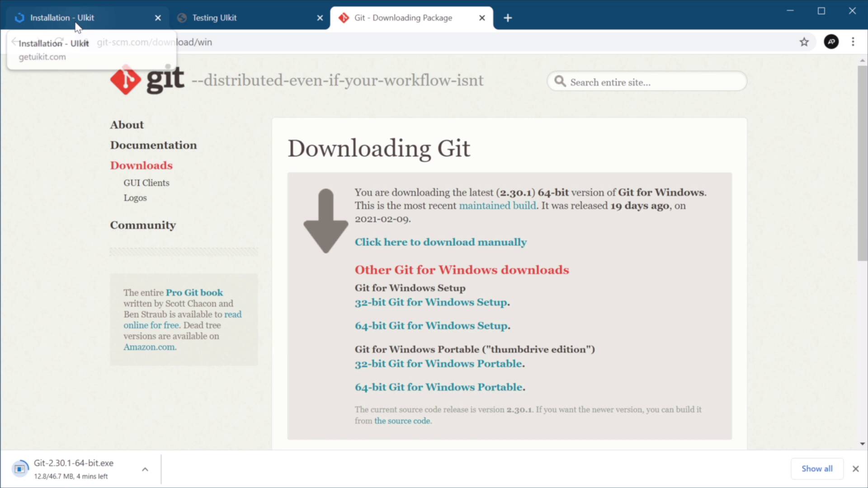868x488 pixels.
Task: Open a new browser tab with plus button
Action: (508, 18)
